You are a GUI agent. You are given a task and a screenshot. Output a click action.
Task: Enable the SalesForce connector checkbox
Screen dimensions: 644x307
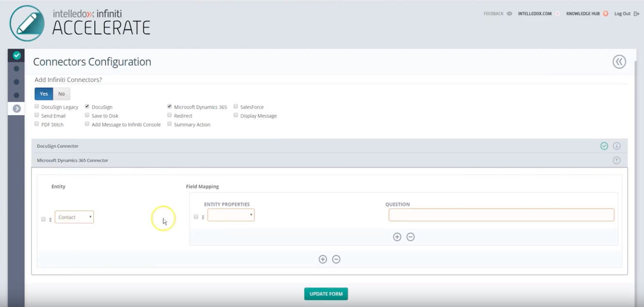coord(236,106)
